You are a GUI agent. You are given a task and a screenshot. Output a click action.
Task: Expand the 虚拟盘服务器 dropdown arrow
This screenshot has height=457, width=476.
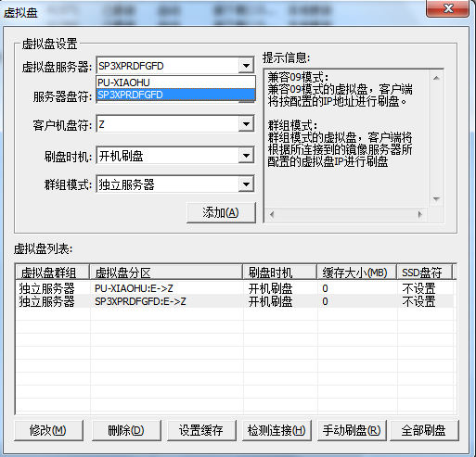(246, 66)
